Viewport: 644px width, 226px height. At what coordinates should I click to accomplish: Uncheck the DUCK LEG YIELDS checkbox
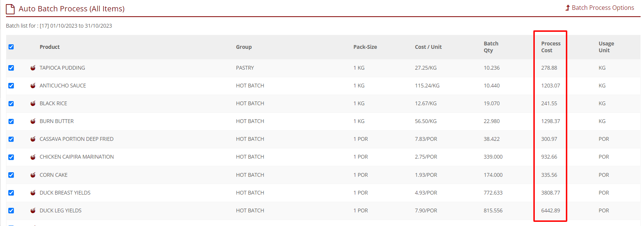click(x=11, y=210)
